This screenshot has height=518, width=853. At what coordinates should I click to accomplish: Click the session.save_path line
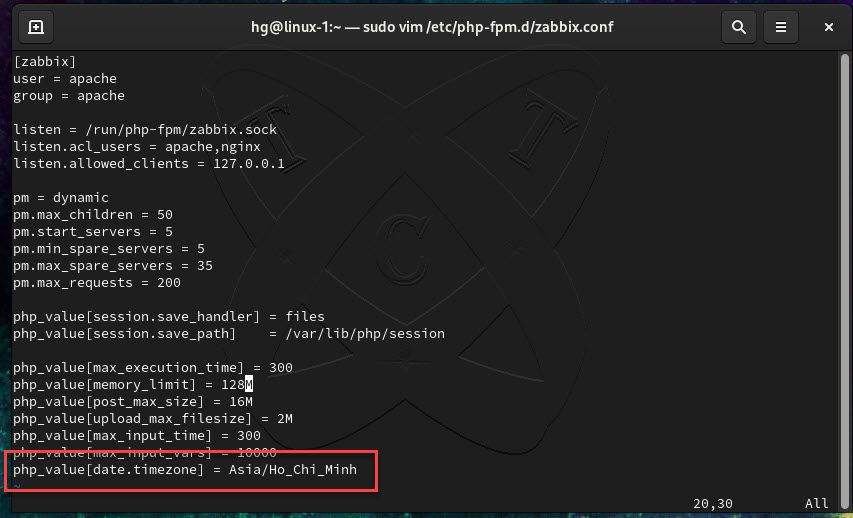point(229,334)
